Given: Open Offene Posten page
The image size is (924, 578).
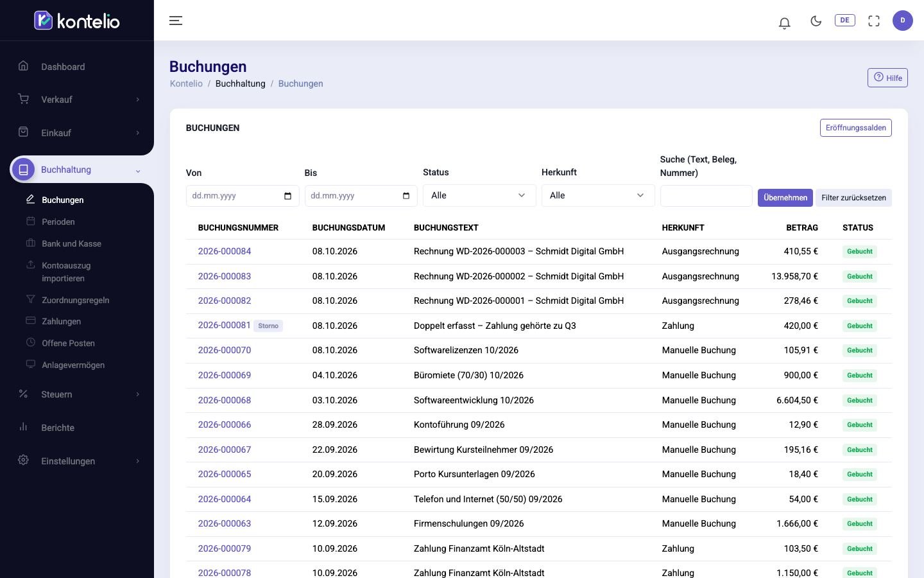Looking at the screenshot, I should click(68, 343).
